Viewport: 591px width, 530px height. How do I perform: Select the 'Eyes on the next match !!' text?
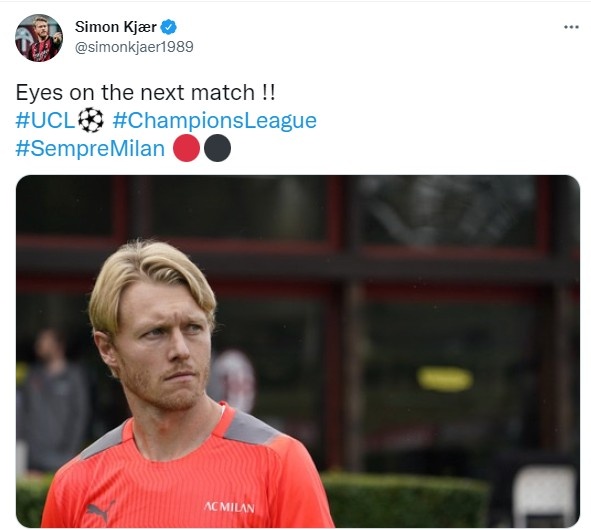tap(145, 93)
